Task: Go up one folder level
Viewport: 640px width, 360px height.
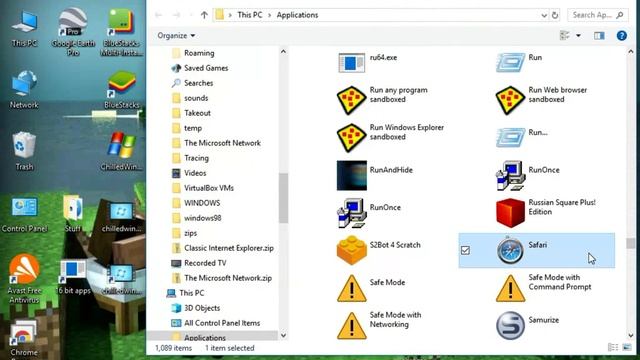Action: pyautogui.click(x=204, y=15)
